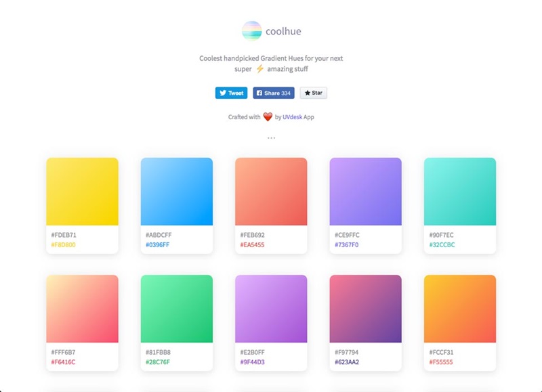
Task: Choose the purple #CE9FFC gradient swatch
Action: (x=365, y=191)
